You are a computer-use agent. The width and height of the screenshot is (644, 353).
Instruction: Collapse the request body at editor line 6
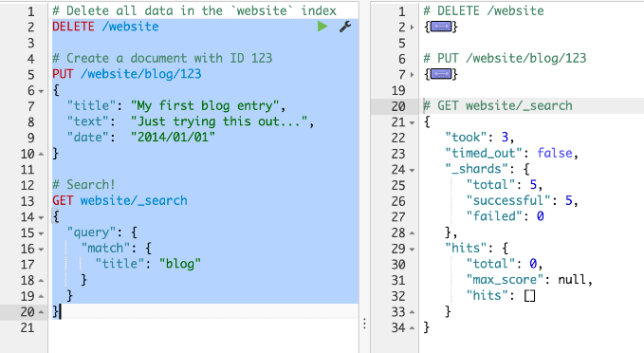coord(41,91)
